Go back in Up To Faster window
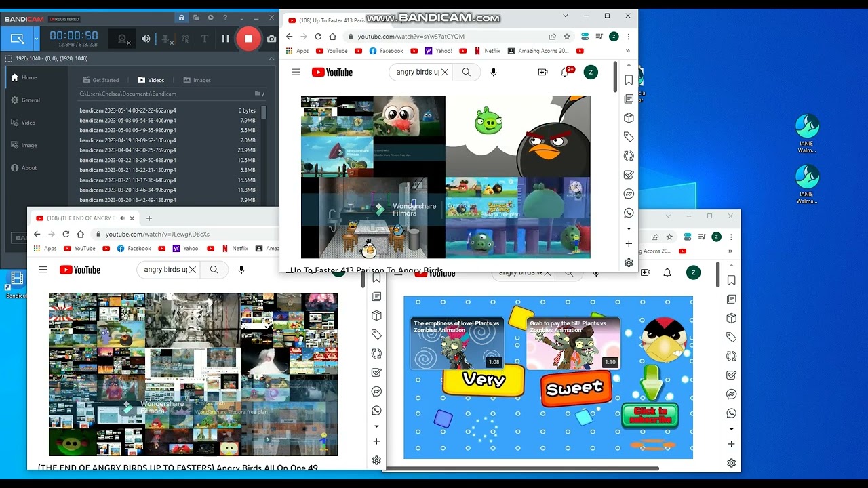This screenshot has width=868, height=488. 290,37
